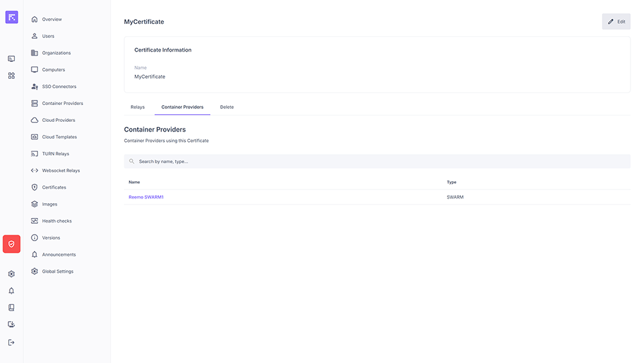The width and height of the screenshot is (644, 363).
Task: Click the download icon in left rail
Action: pos(12,324)
